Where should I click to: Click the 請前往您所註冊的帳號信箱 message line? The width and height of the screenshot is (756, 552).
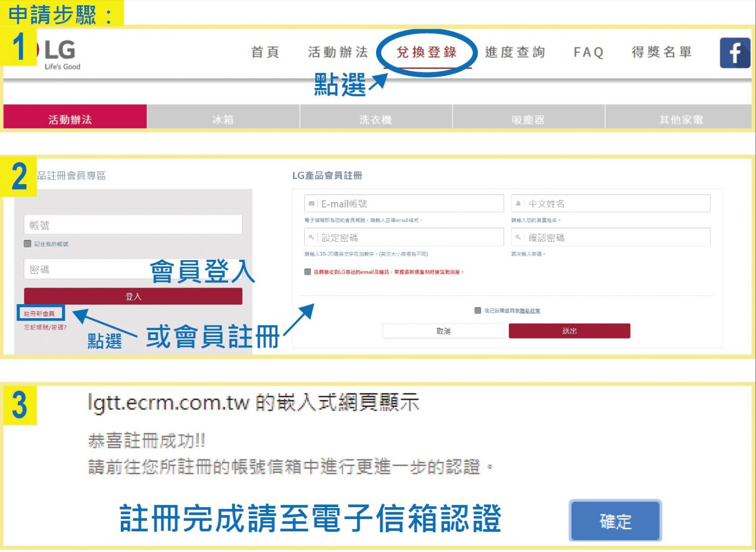click(x=291, y=467)
